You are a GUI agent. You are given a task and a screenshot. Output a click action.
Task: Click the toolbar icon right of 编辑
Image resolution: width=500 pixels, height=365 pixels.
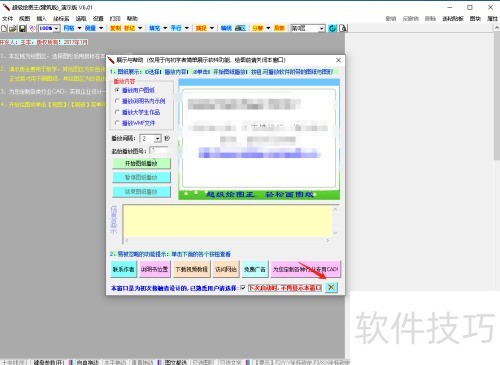pos(240,28)
